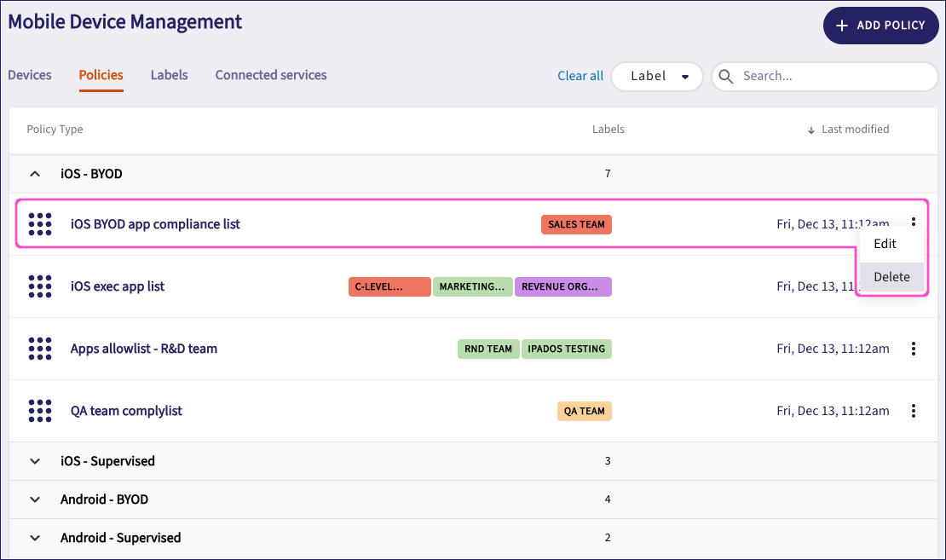Switch to the Devices tab
946x560 pixels.
pyautogui.click(x=30, y=75)
